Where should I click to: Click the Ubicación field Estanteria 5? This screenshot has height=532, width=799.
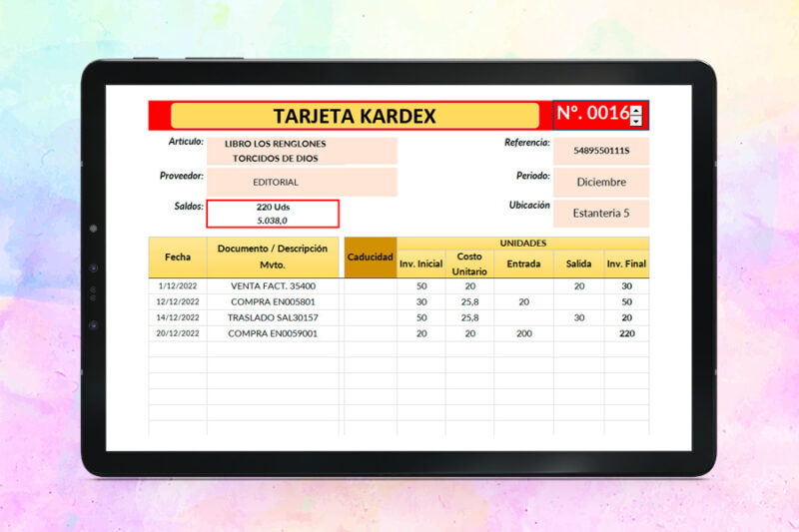pos(601,213)
